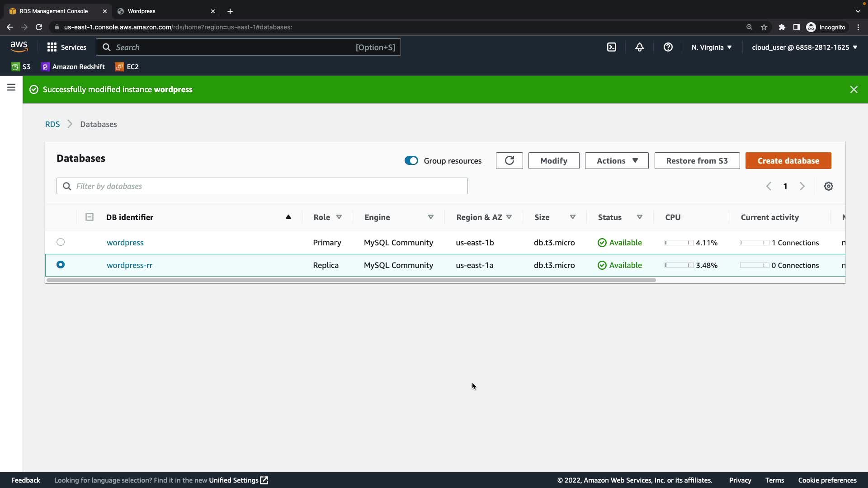Open the help question mark icon
868x488 pixels.
coord(668,47)
